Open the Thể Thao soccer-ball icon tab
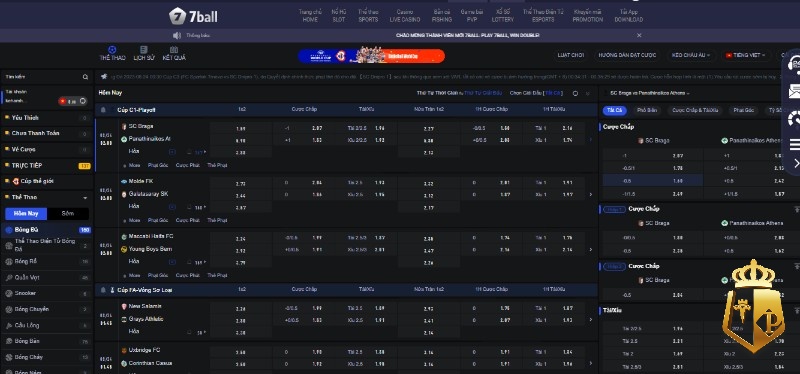 (112, 49)
